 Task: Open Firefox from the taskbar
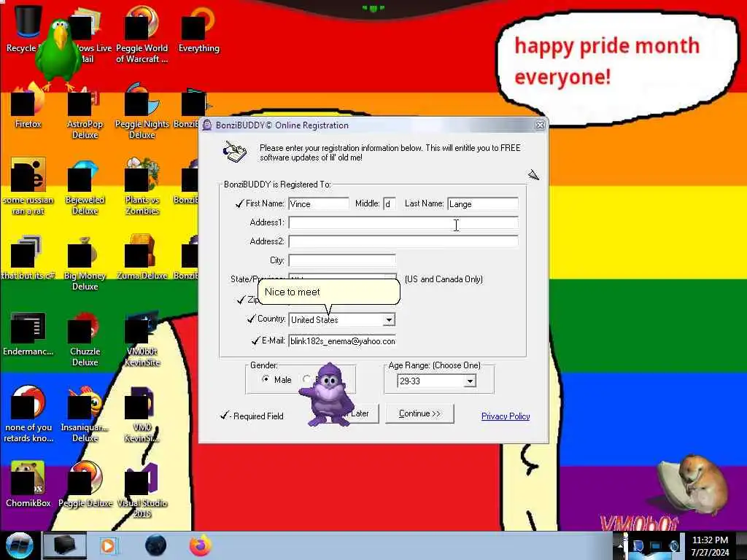201,545
